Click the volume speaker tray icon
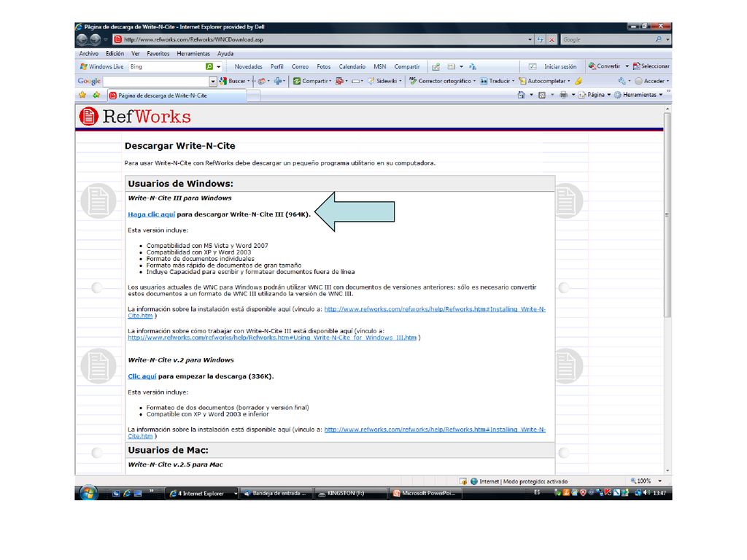This screenshot has height=560, width=747. click(x=647, y=493)
